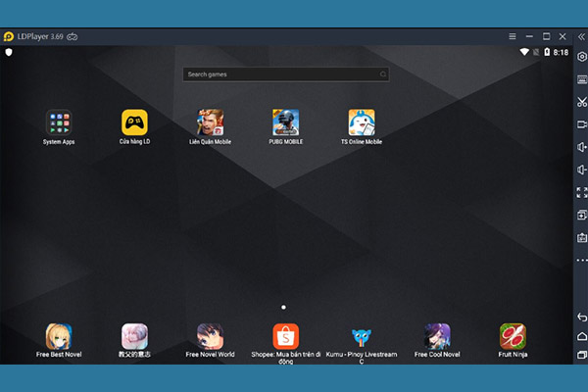The image size is (588, 392).
Task: Close the LDPlayer window
Action: coord(563,36)
